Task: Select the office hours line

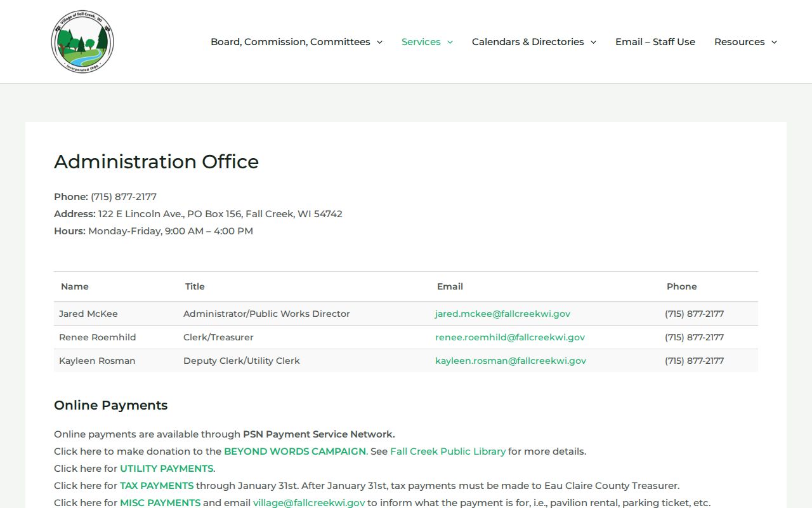Action: [154, 231]
